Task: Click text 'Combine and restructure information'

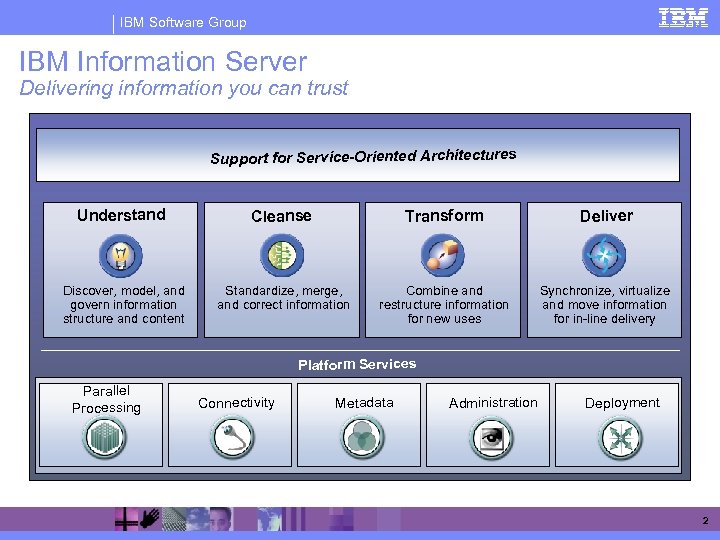Action: [444, 298]
